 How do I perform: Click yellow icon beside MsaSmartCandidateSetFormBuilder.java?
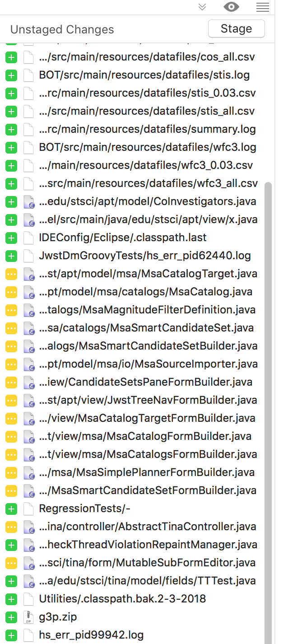tap(11, 491)
